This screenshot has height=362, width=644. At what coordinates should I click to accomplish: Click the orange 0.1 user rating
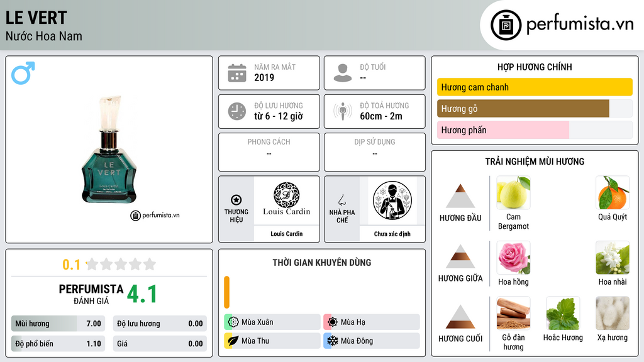[72, 265]
